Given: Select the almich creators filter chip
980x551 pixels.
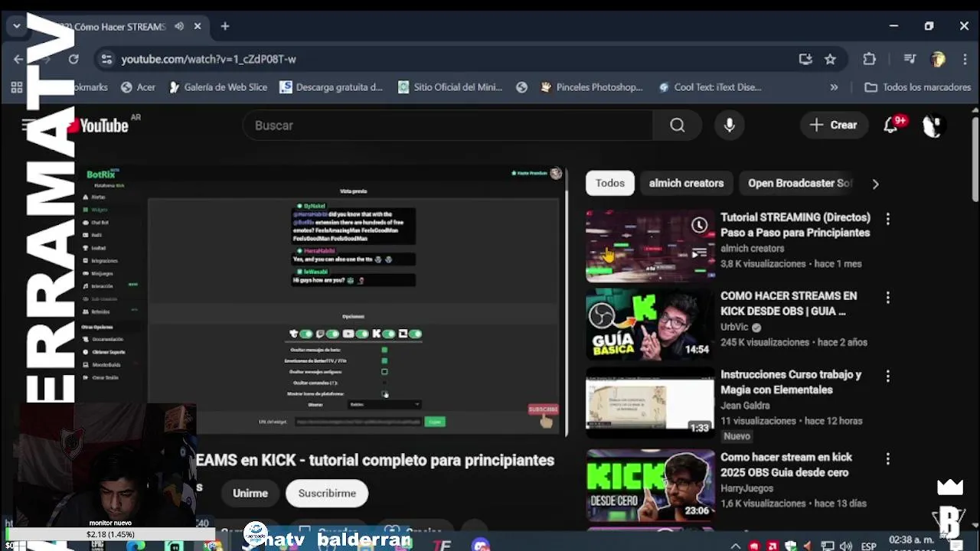Looking at the screenshot, I should point(686,183).
